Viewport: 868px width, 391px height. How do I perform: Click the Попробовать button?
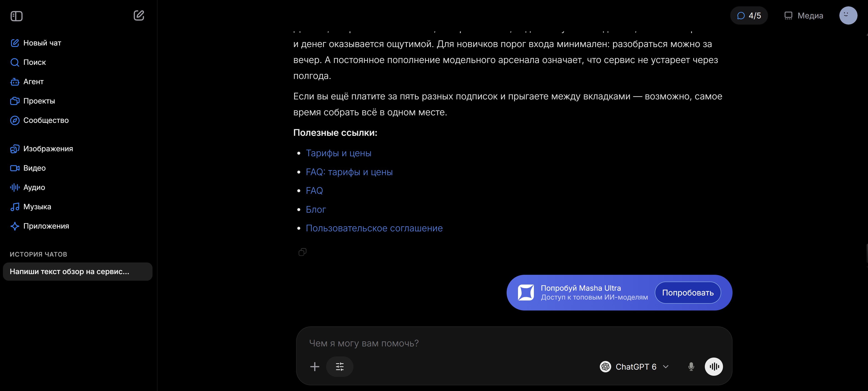[688, 293]
